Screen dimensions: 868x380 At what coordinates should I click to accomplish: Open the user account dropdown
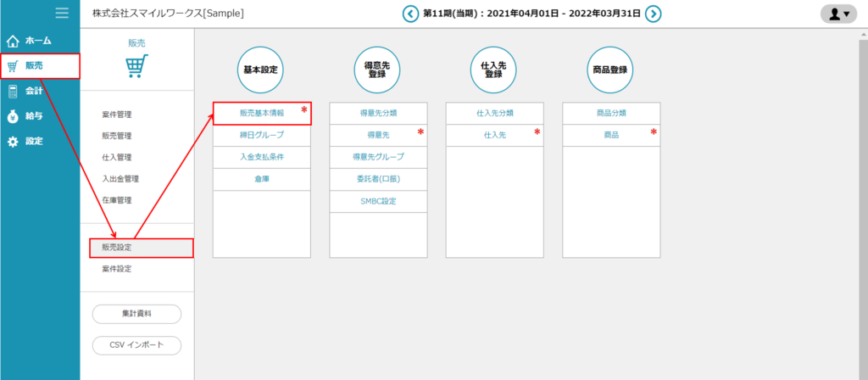pos(838,14)
